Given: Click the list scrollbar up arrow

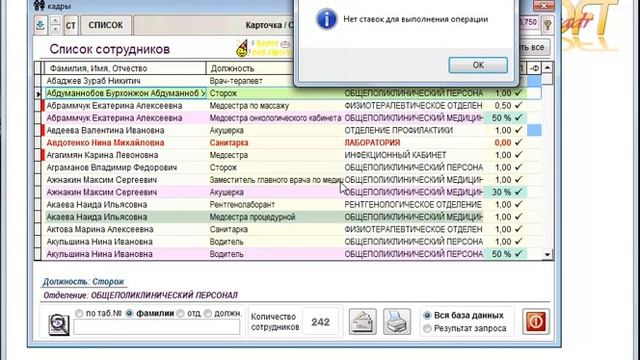Looking at the screenshot, I should [x=547, y=67].
